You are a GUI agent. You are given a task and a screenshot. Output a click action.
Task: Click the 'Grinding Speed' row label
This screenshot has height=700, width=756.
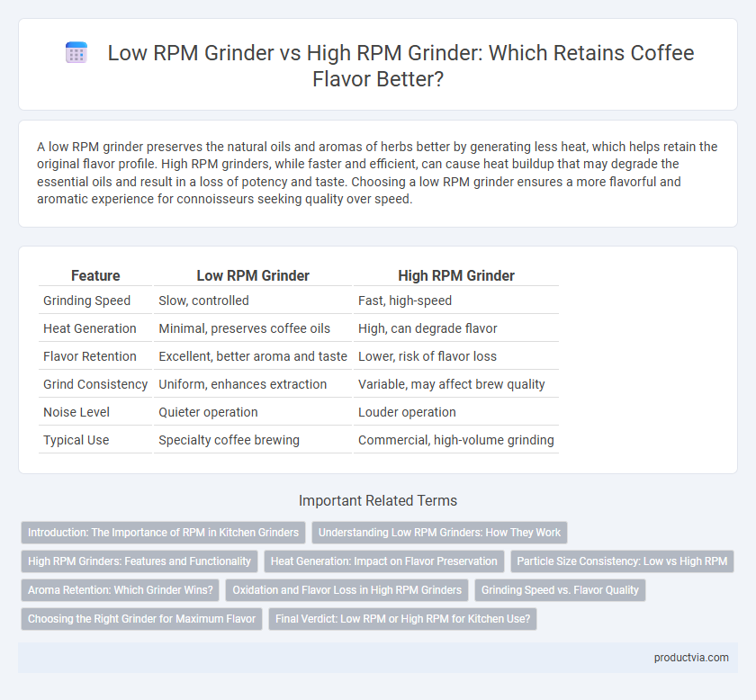(86, 301)
